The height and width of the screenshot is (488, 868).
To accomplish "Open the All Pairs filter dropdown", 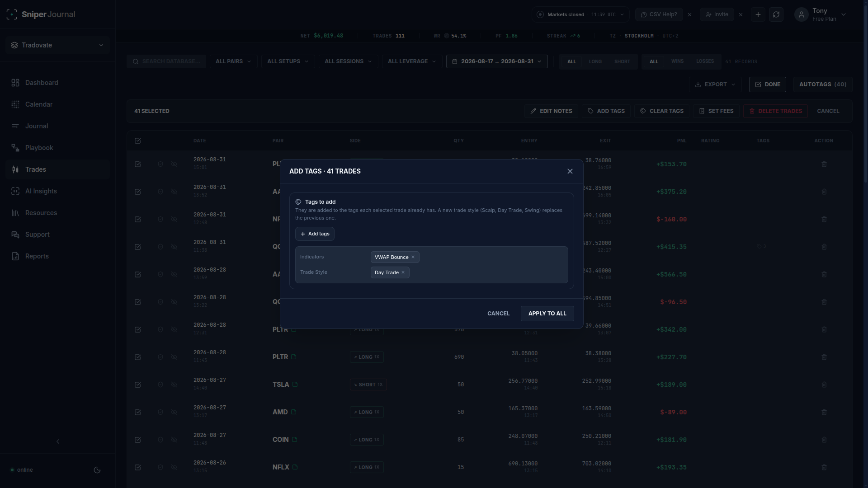I will [x=233, y=61].
